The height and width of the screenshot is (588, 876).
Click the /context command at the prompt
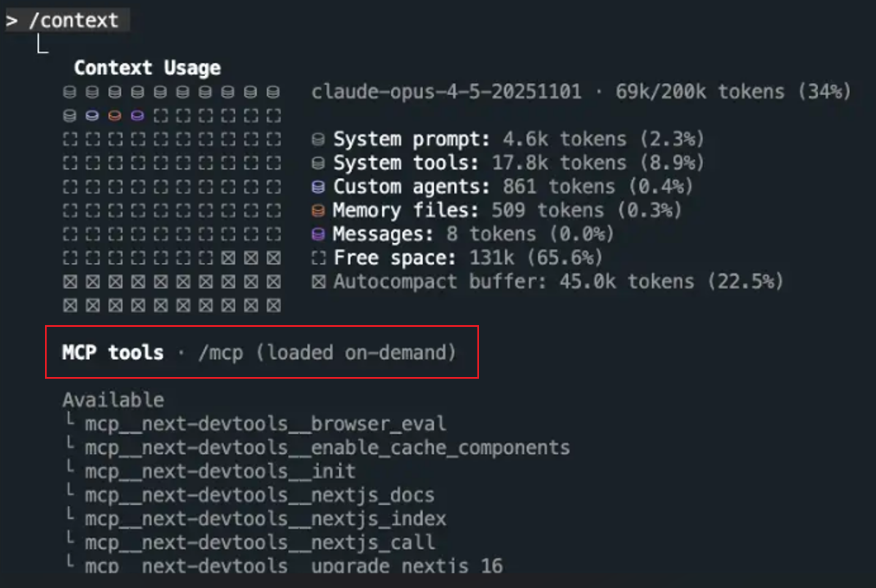[x=74, y=21]
